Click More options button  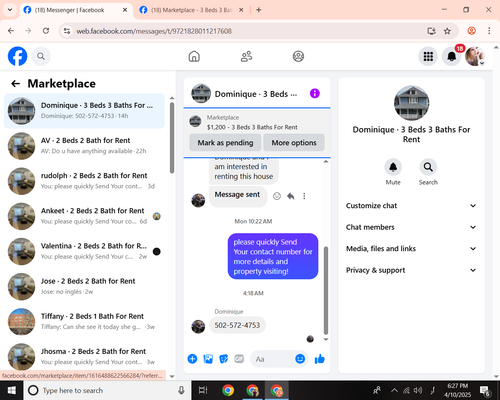(294, 143)
